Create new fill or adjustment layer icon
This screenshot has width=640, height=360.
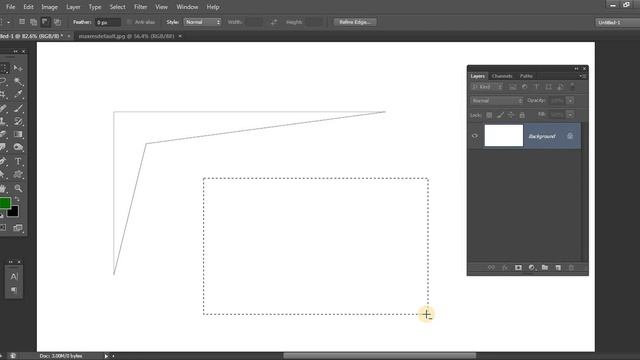531,268
